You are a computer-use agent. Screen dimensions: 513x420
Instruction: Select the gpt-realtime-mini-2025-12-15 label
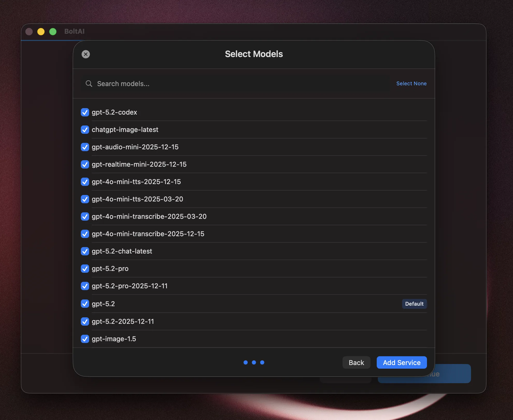coord(139,164)
